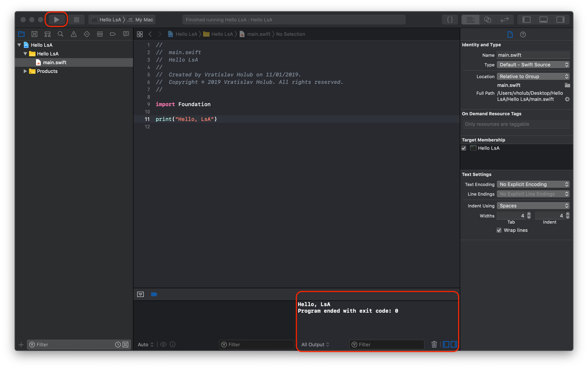Toggle the Inspectors panel visibility

point(561,19)
